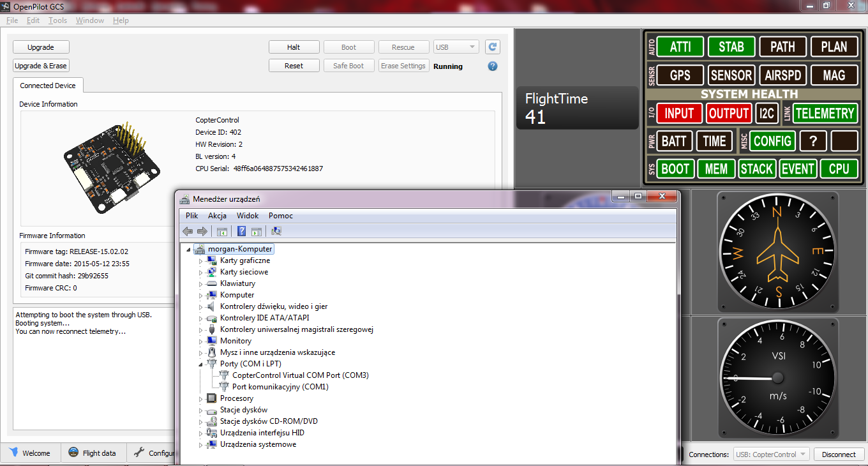The image size is (868, 466).
Task: Click the FlightTime 41 readout
Action: coord(577,108)
